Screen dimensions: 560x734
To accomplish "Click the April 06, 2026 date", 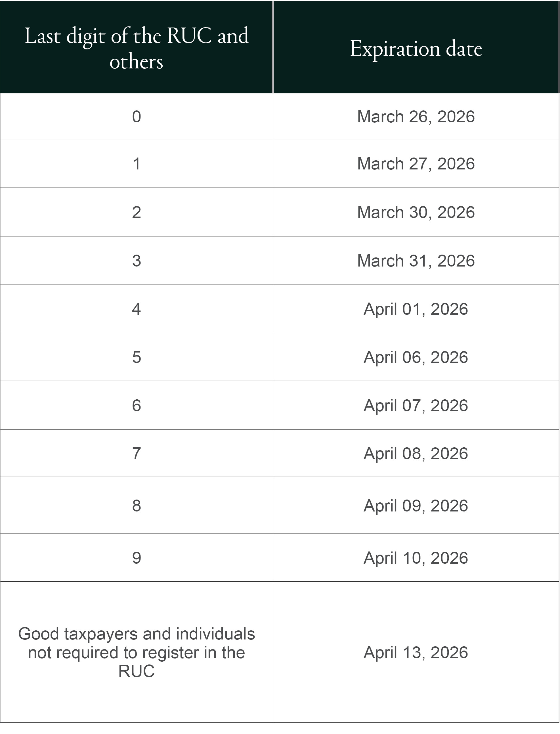I will pyautogui.click(x=416, y=357).
